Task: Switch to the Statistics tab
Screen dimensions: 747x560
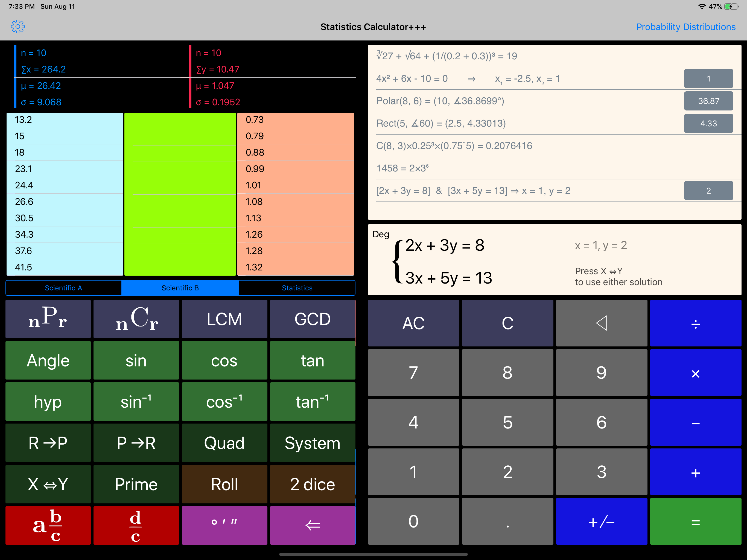Action: [x=297, y=288]
